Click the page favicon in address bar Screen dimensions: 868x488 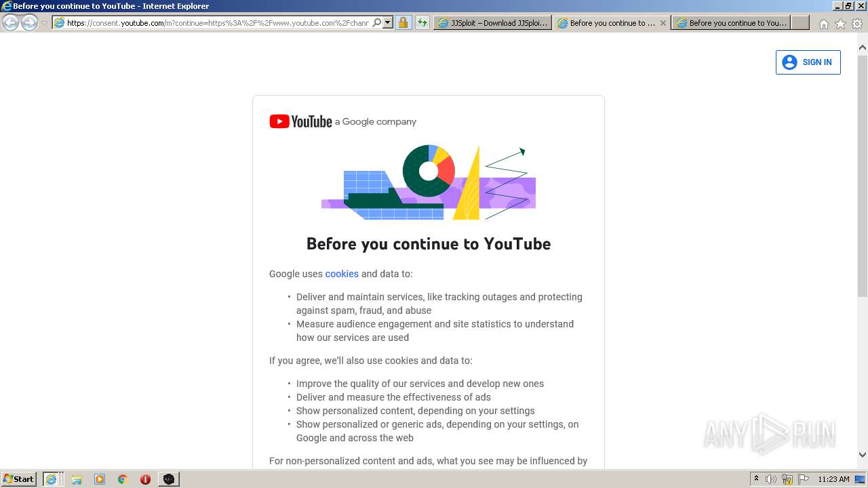60,23
